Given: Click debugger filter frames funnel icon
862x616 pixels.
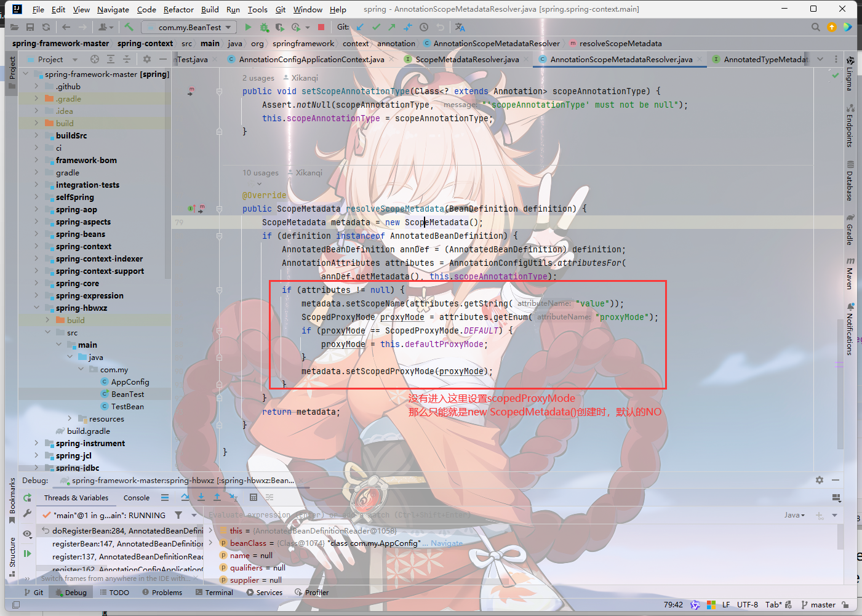Looking at the screenshot, I should pyautogui.click(x=178, y=515).
